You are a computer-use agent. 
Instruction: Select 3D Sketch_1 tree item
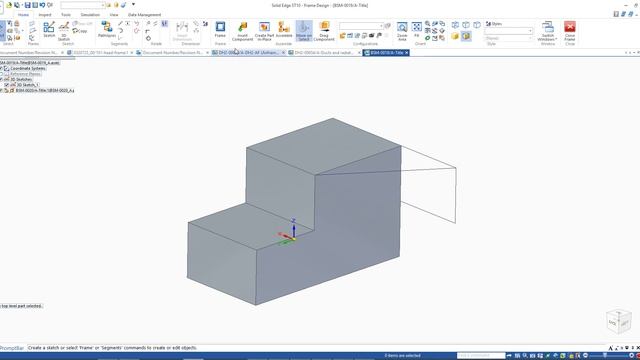(27, 85)
